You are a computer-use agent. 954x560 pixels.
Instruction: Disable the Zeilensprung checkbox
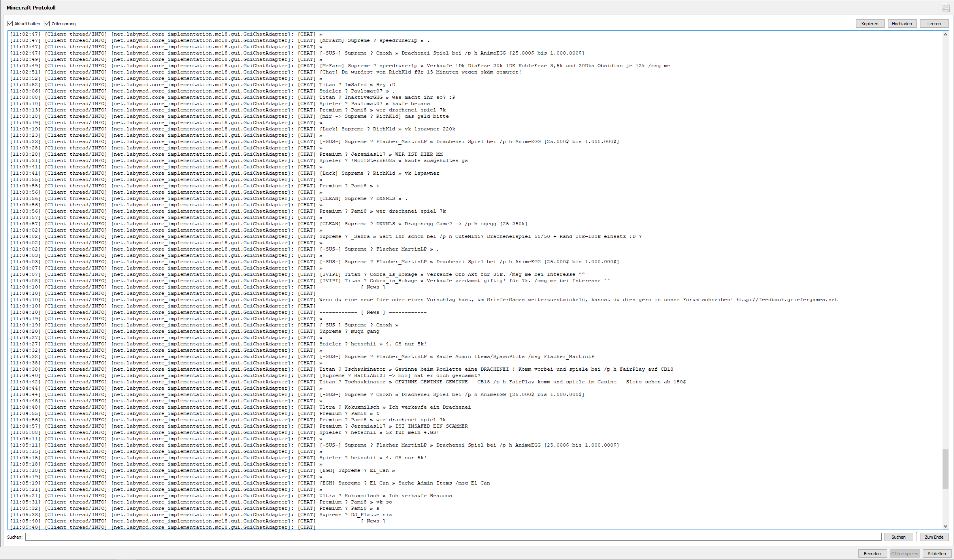tap(47, 24)
